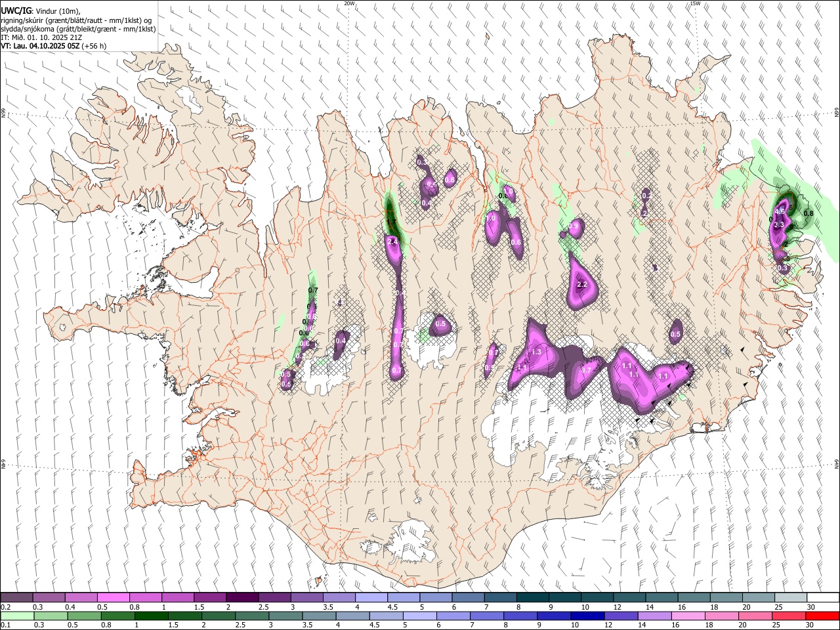Click the '3.3' value on the east coast

779,225
